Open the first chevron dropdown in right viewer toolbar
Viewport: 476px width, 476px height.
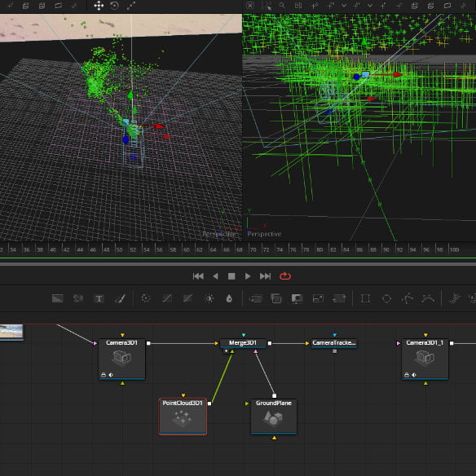tap(344, 6)
